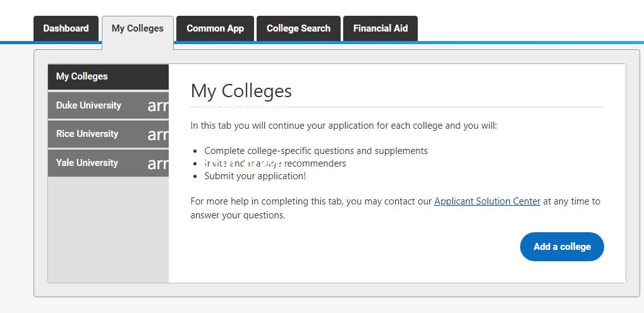The height and width of the screenshot is (313, 644).
Task: Expand the Yale University arrow indicator
Action: point(158,163)
